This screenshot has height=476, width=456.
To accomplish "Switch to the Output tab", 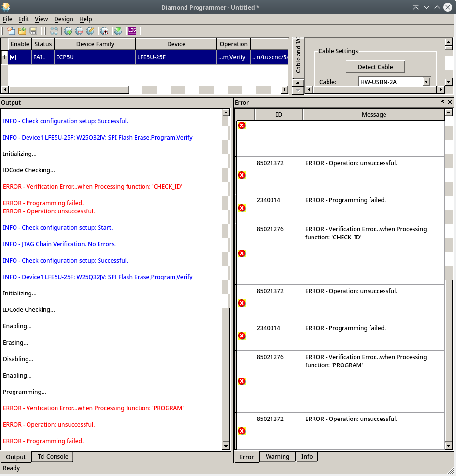I will (x=16, y=457).
